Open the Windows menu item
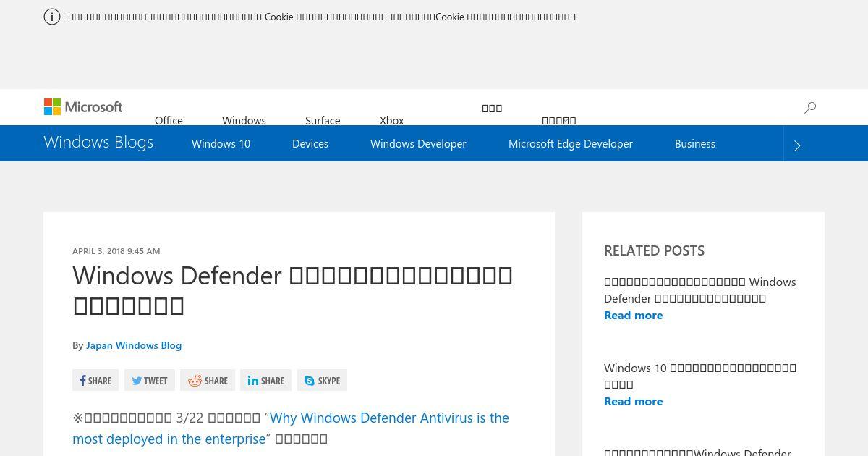 pos(244,120)
